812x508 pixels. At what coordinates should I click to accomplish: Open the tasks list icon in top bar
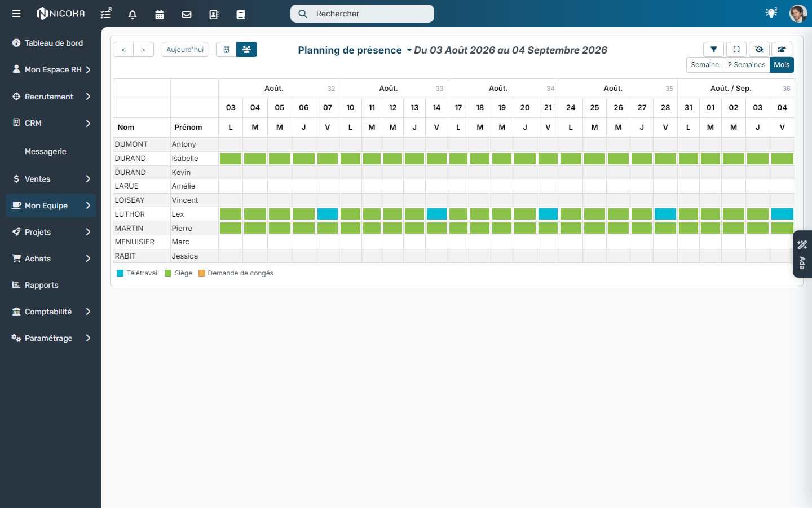[105, 14]
